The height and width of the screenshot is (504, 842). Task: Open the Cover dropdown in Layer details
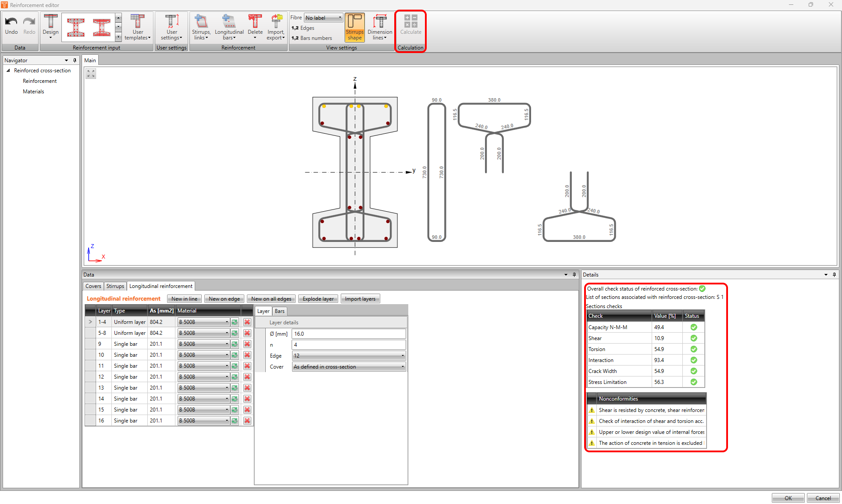tap(349, 367)
